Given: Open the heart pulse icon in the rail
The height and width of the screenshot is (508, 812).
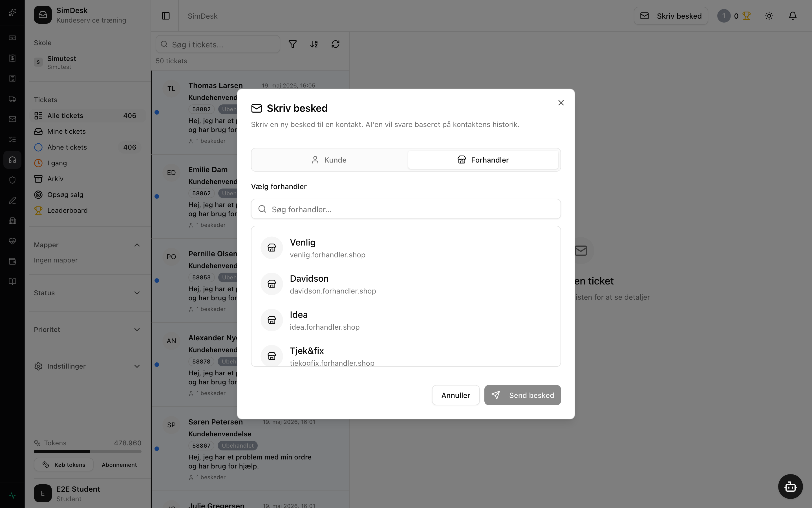Looking at the screenshot, I should [12, 241].
